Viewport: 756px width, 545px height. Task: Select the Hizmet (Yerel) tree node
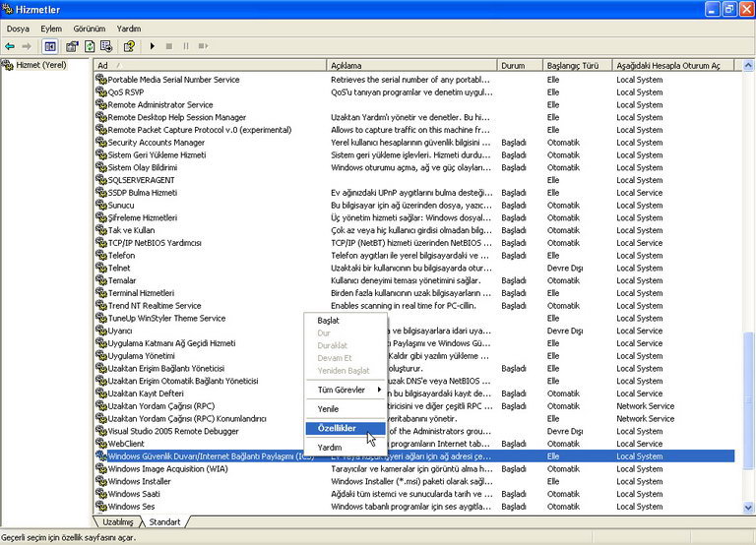[41, 65]
